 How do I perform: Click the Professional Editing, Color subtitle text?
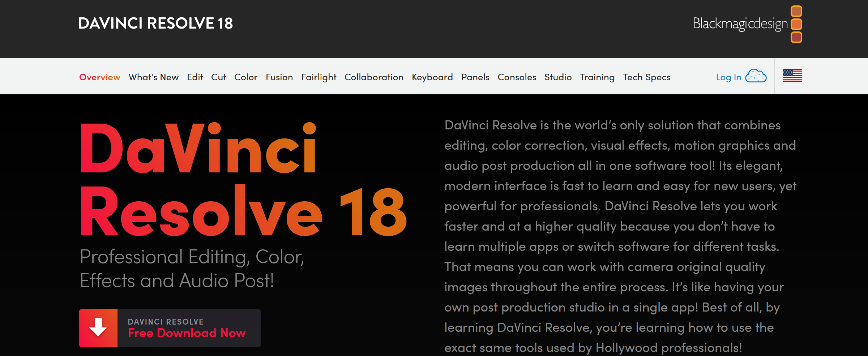(192, 269)
